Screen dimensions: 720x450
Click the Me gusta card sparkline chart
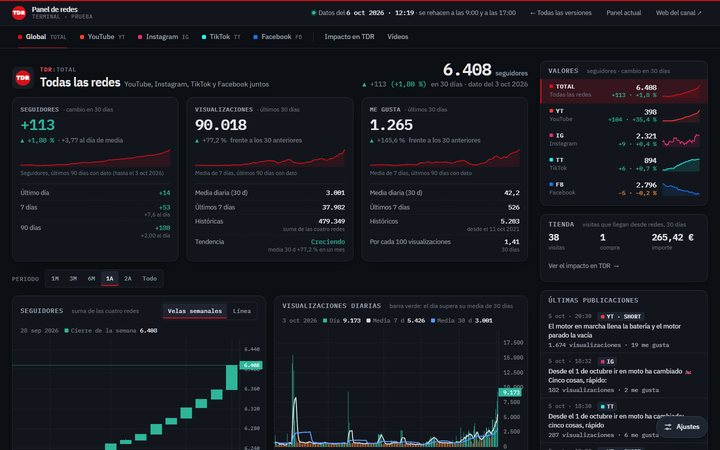coord(444,158)
